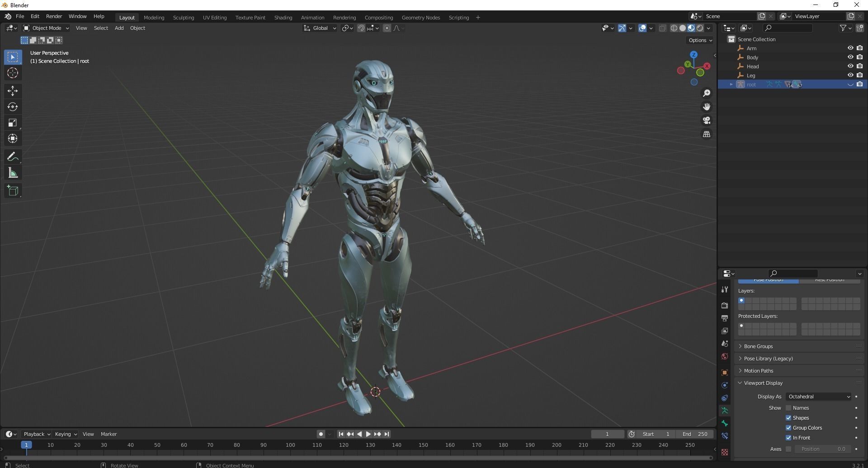Uncheck the Shapes checkbox

[x=788, y=418]
